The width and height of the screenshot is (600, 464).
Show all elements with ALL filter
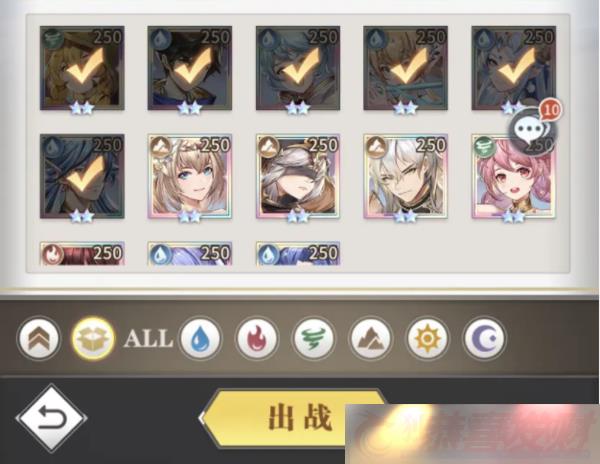pos(148,339)
